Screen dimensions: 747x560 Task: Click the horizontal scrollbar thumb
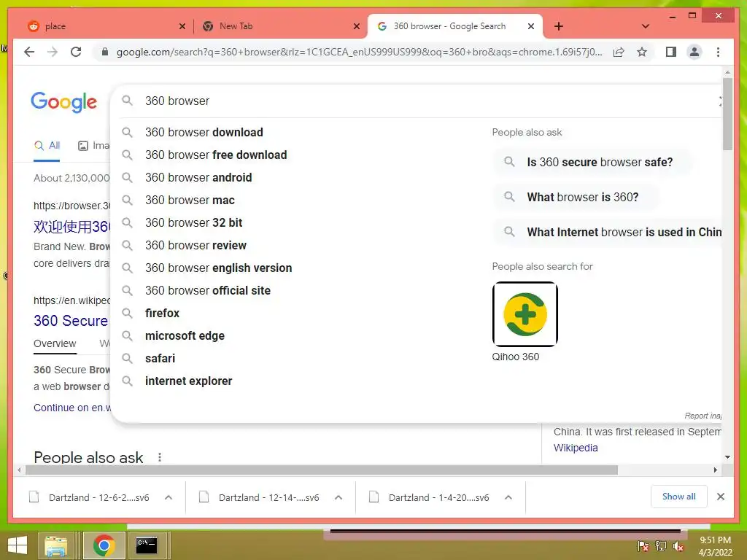pos(322,470)
